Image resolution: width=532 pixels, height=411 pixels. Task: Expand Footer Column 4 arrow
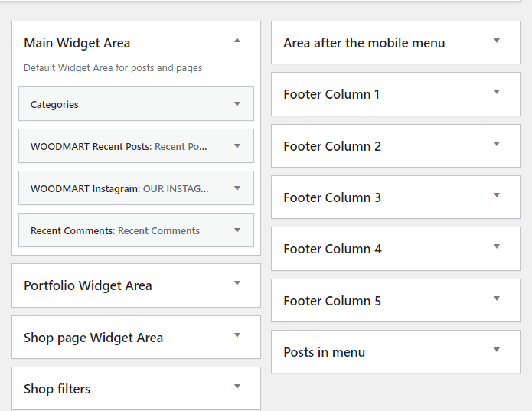click(x=497, y=246)
